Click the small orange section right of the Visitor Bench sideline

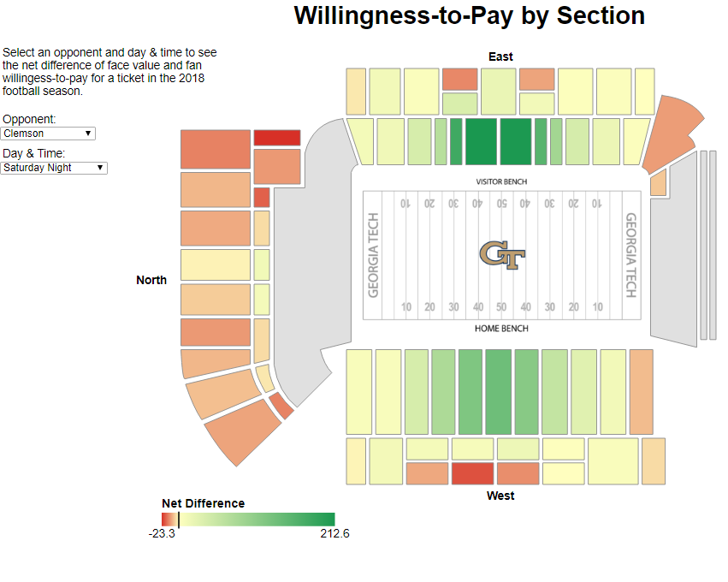point(658,183)
